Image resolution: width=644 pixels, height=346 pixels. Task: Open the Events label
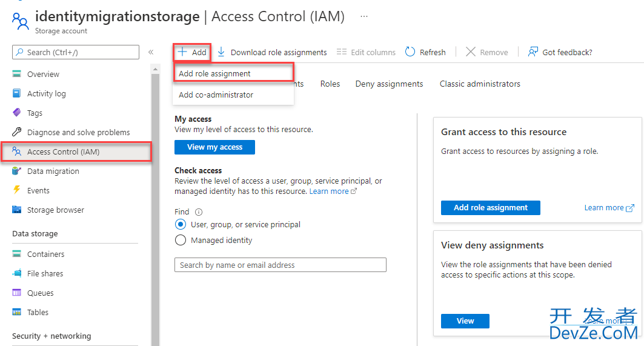click(38, 190)
